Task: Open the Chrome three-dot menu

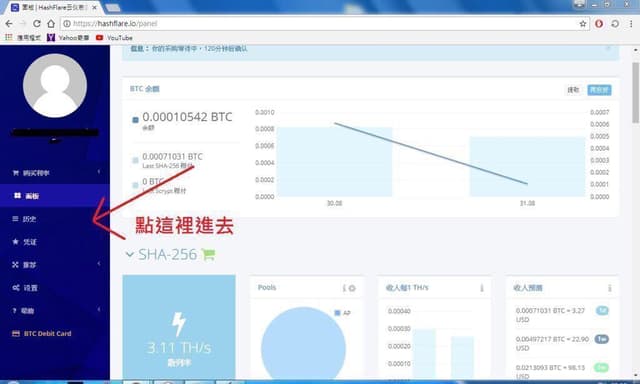Action: tap(631, 24)
